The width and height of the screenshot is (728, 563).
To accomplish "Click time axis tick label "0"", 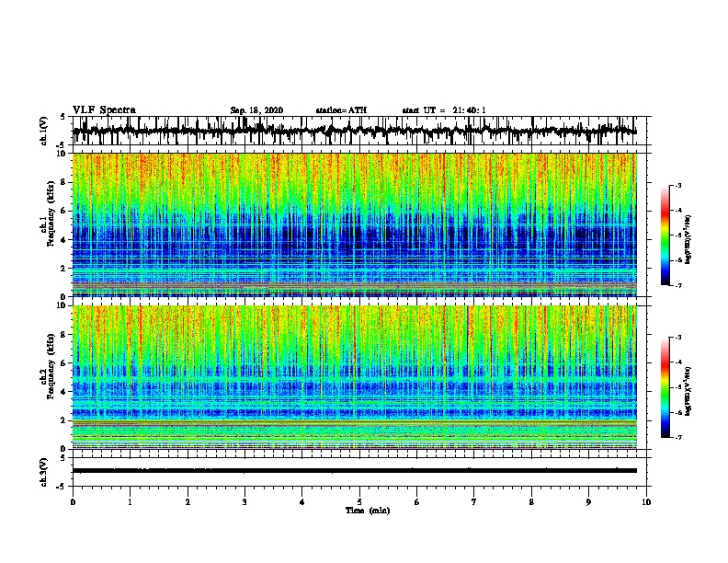I will tap(73, 502).
